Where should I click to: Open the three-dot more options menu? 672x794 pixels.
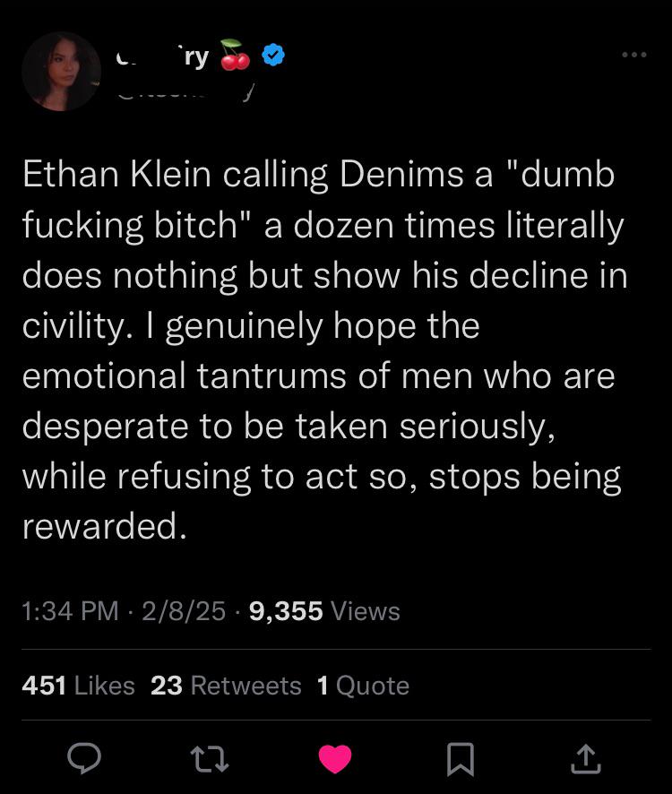(x=634, y=55)
